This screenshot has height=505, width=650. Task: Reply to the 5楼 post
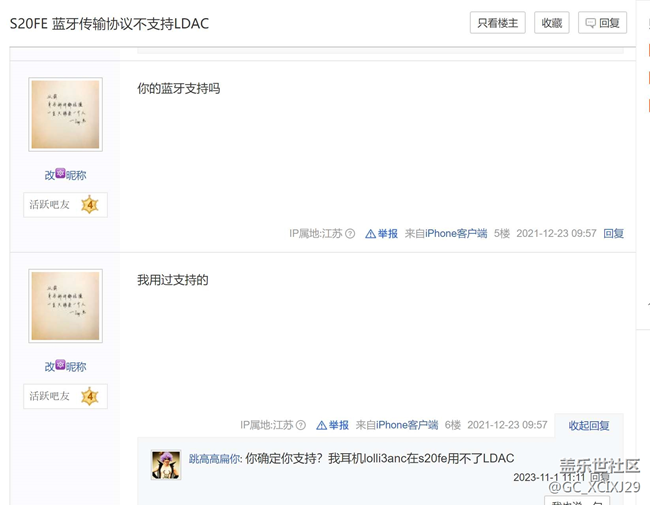(614, 234)
